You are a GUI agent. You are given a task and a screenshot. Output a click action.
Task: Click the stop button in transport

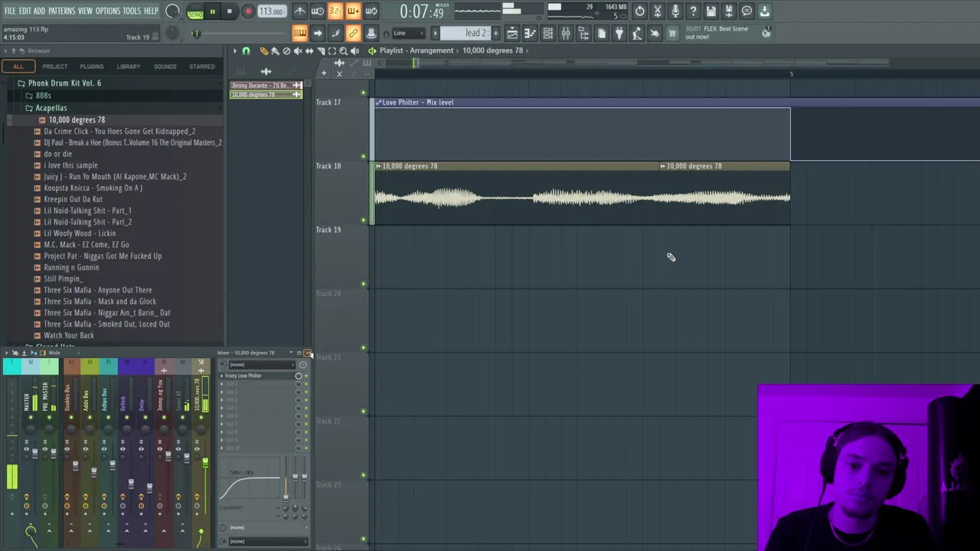coord(229,11)
